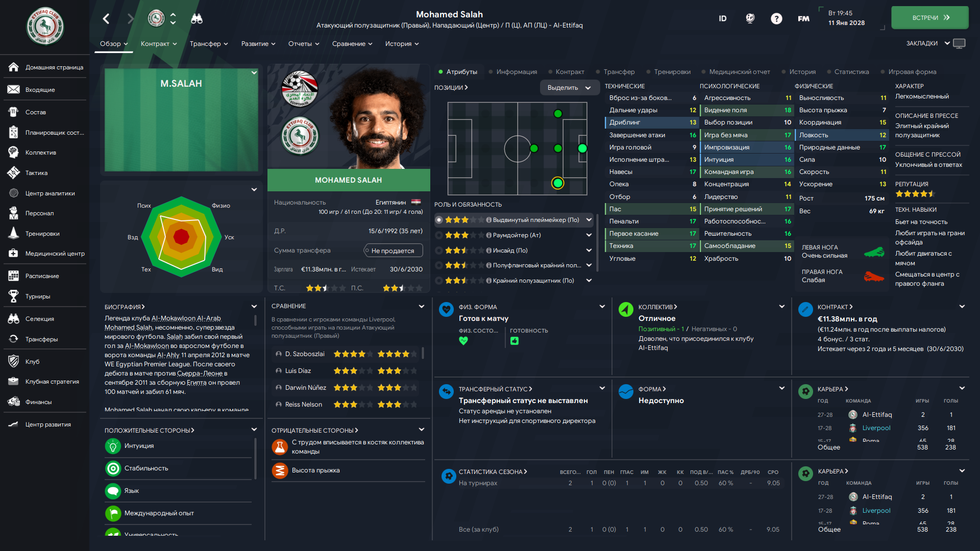Viewport: 980px width, 551px height.
Task: Click the help question mark icon
Action: point(776,19)
